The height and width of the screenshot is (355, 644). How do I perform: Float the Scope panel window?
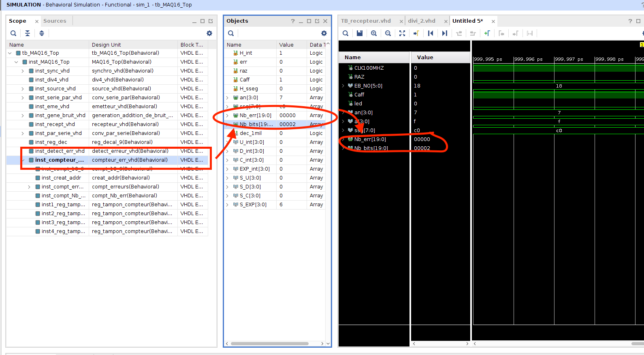click(211, 21)
